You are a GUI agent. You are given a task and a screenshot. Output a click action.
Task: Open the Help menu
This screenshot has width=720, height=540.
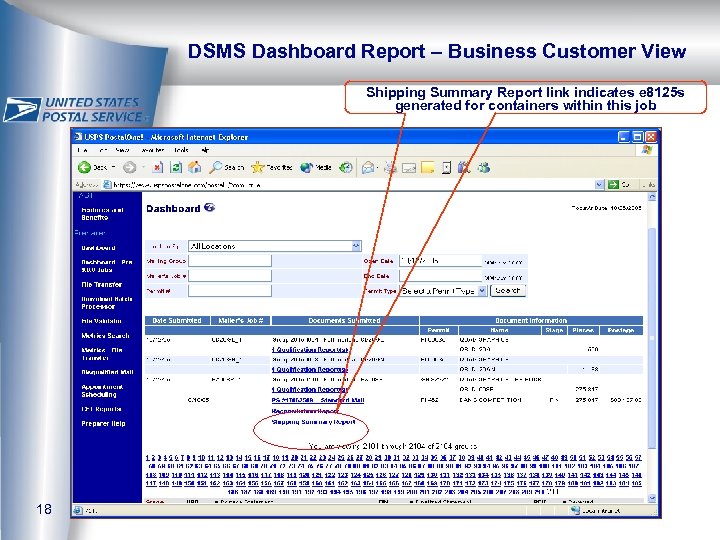pyautogui.click(x=205, y=151)
